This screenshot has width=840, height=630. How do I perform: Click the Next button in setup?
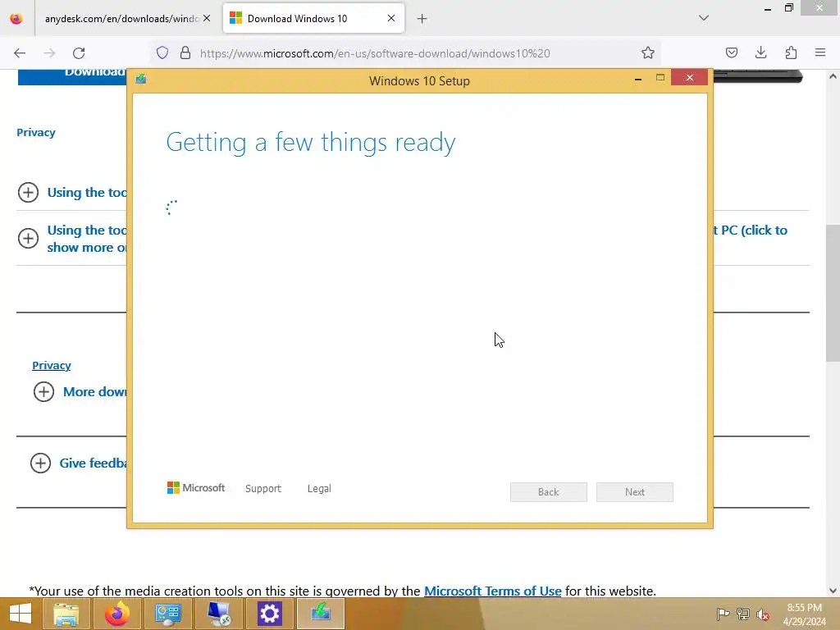(635, 492)
